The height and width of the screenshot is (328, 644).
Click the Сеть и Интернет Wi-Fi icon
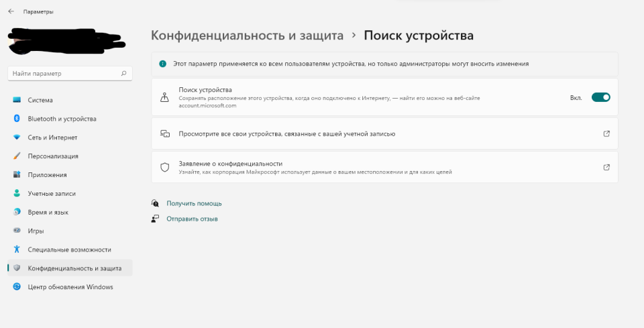[17, 138]
